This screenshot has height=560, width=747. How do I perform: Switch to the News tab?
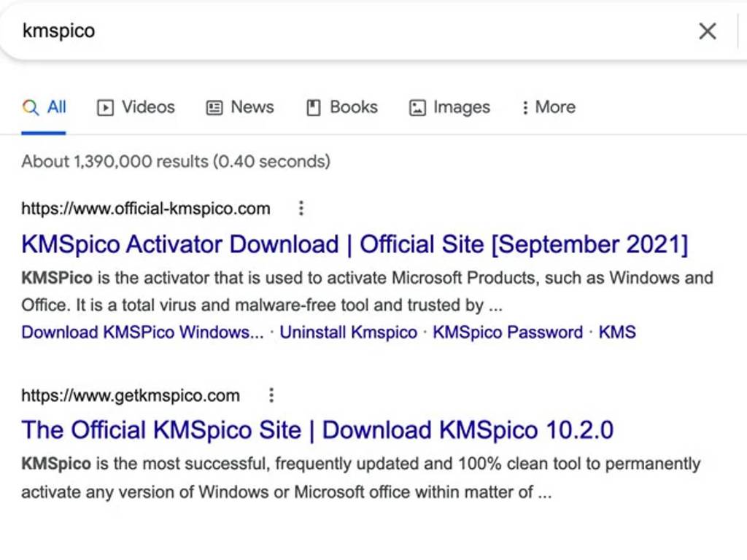[x=240, y=107]
